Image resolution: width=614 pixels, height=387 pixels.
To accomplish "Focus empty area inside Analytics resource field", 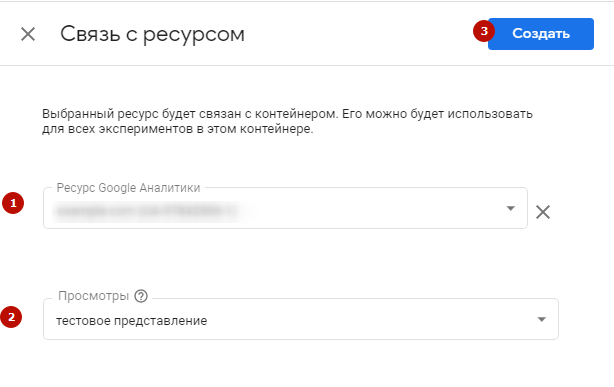I will pyautogui.click(x=372, y=208).
